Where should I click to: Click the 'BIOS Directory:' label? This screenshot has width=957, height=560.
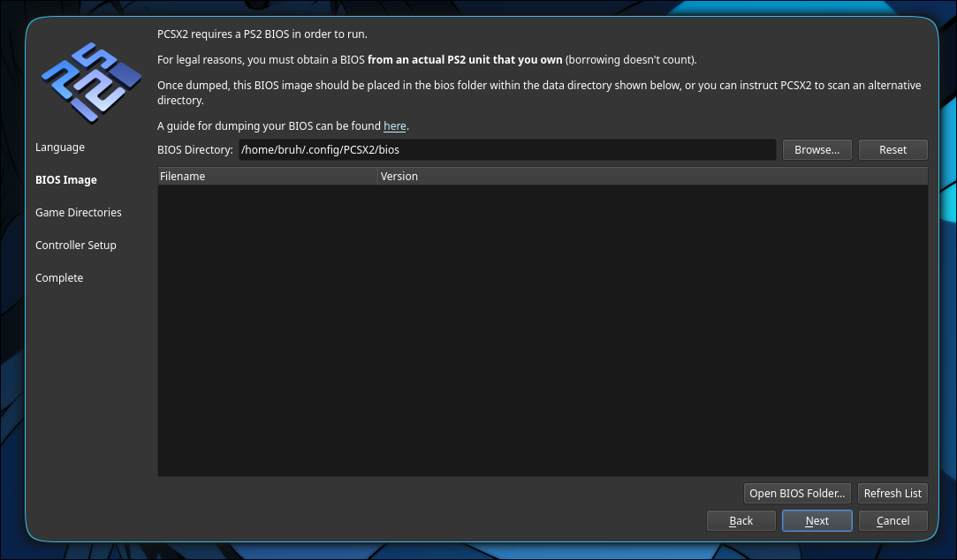[x=194, y=149]
